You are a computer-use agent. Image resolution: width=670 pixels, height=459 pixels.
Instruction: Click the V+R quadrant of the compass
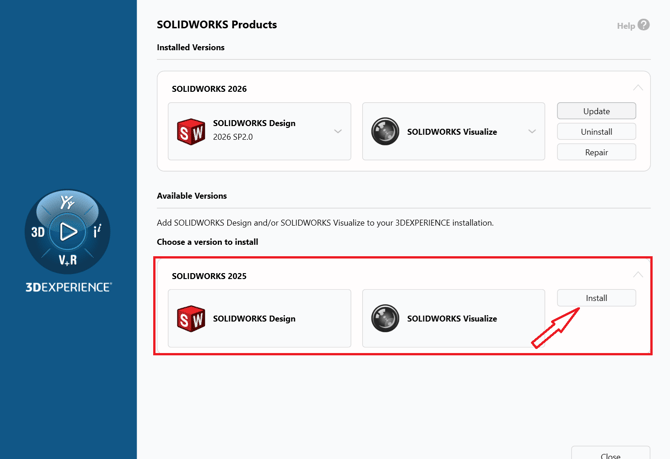[68, 259]
